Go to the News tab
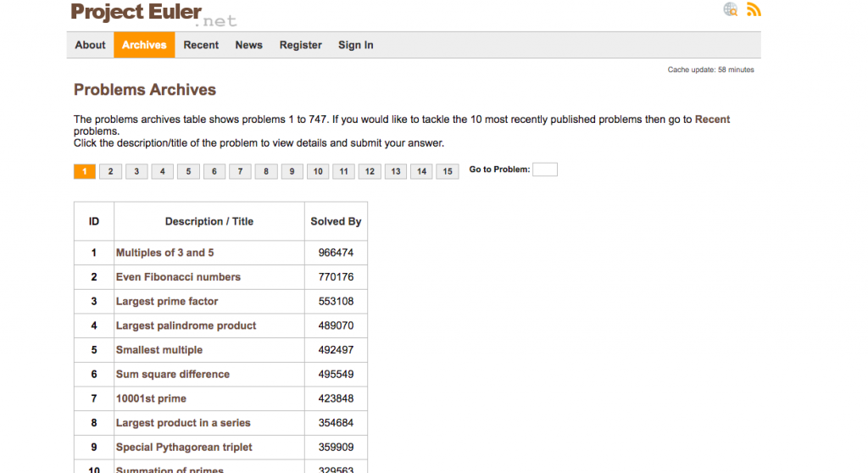 248,45
